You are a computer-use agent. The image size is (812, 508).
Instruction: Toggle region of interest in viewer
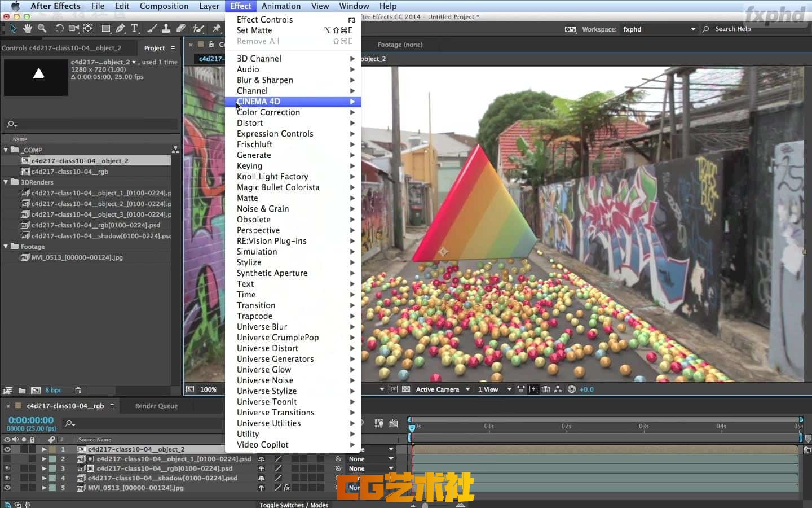(394, 389)
